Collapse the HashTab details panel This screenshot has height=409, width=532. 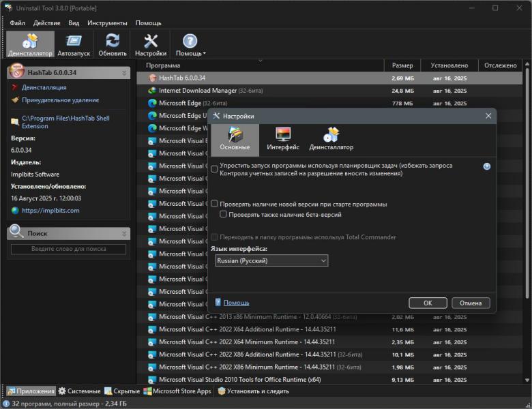124,72
